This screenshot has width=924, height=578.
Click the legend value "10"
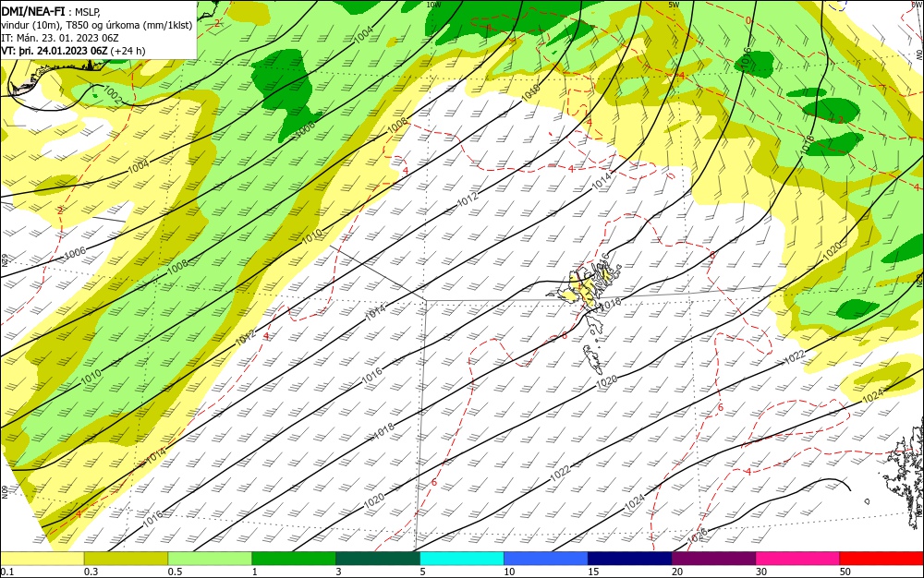click(x=509, y=572)
